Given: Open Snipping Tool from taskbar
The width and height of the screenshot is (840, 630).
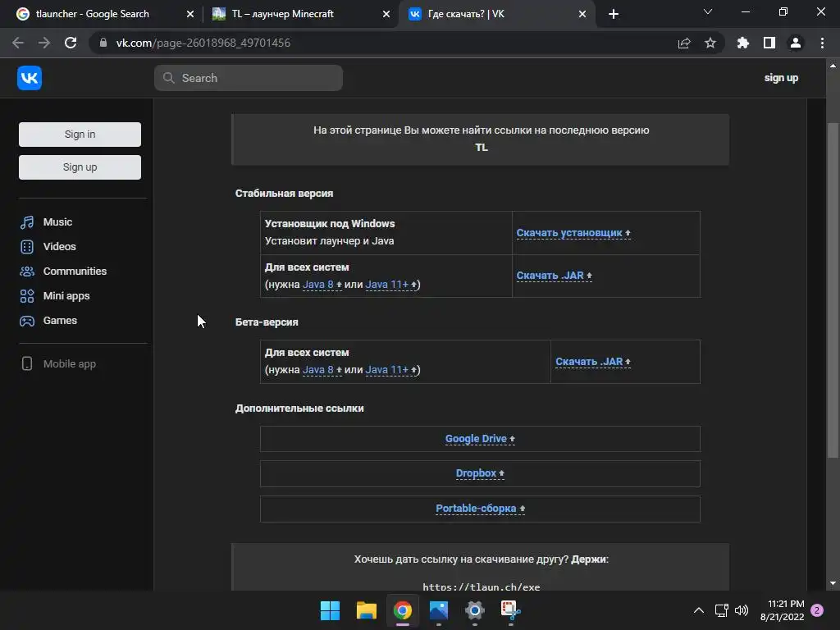Looking at the screenshot, I should pos(510,610).
